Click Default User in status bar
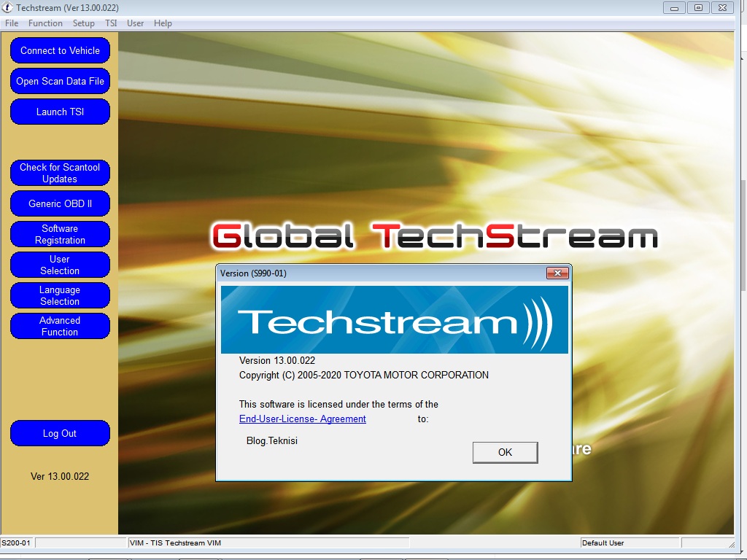This screenshot has width=747, height=560. (x=630, y=542)
